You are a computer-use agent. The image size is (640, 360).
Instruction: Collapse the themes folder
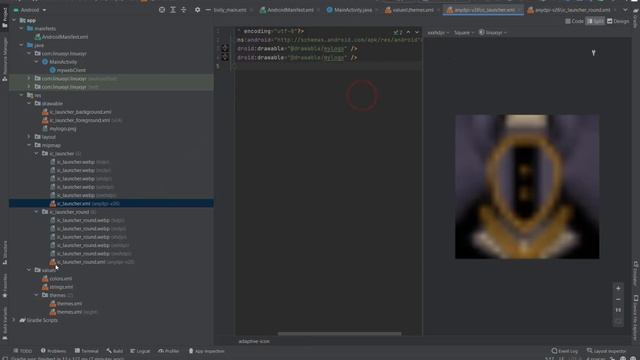tap(36, 295)
